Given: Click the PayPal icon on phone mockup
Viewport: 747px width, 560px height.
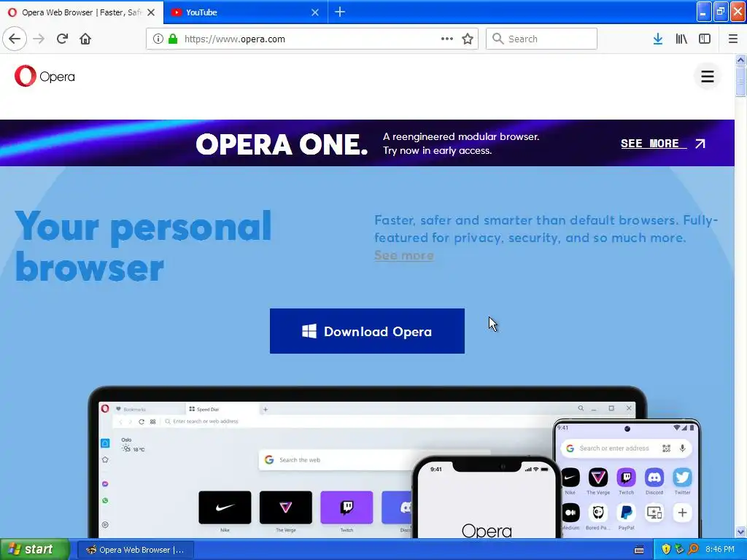Looking at the screenshot, I should (x=627, y=513).
